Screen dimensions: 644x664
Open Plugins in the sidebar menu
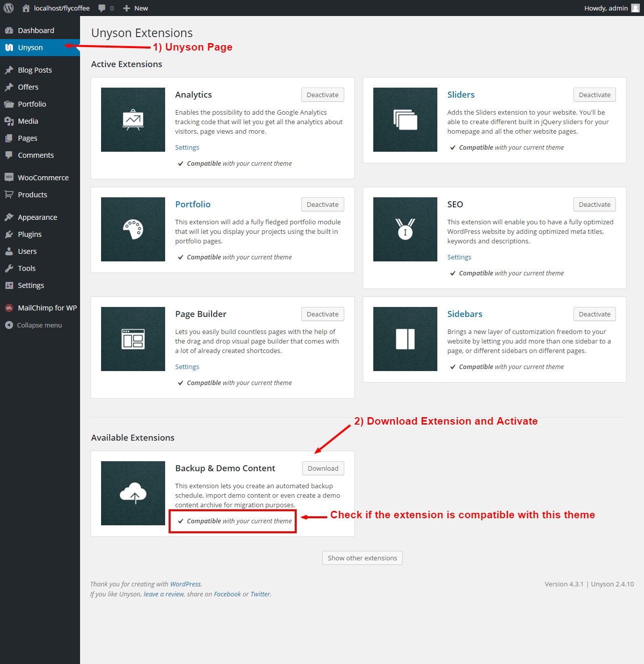click(30, 234)
